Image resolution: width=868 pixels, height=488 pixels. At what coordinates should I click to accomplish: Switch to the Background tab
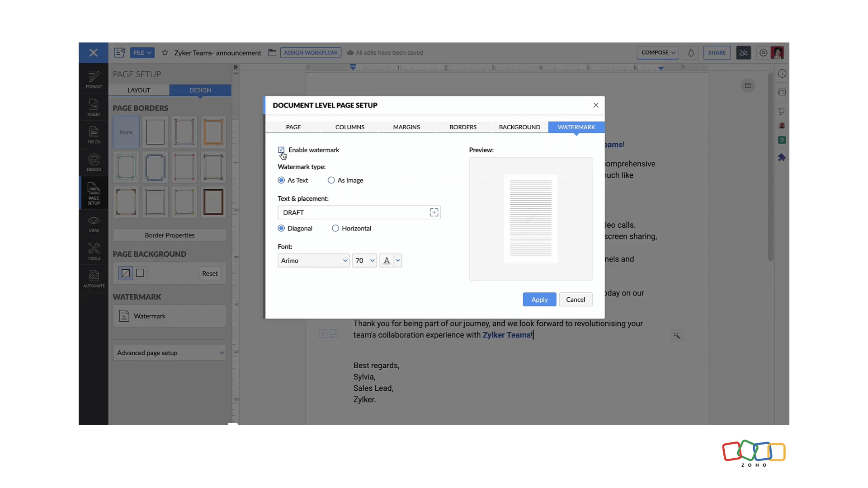coord(519,127)
